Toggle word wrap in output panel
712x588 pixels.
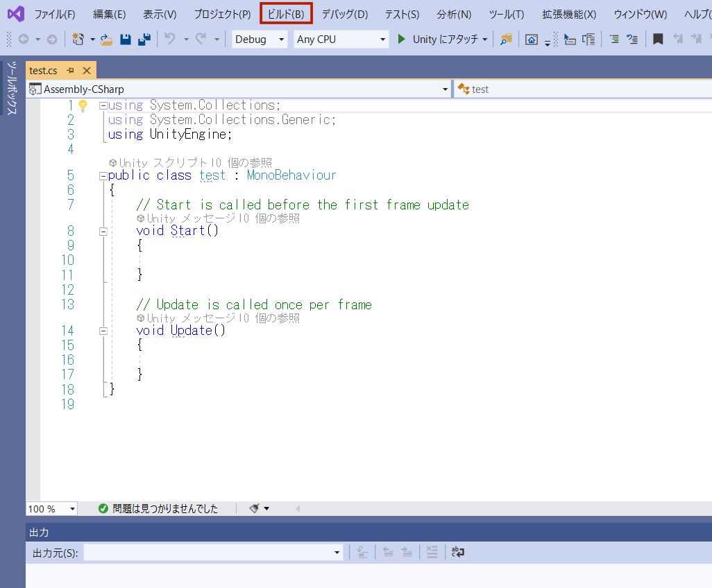[x=458, y=552]
